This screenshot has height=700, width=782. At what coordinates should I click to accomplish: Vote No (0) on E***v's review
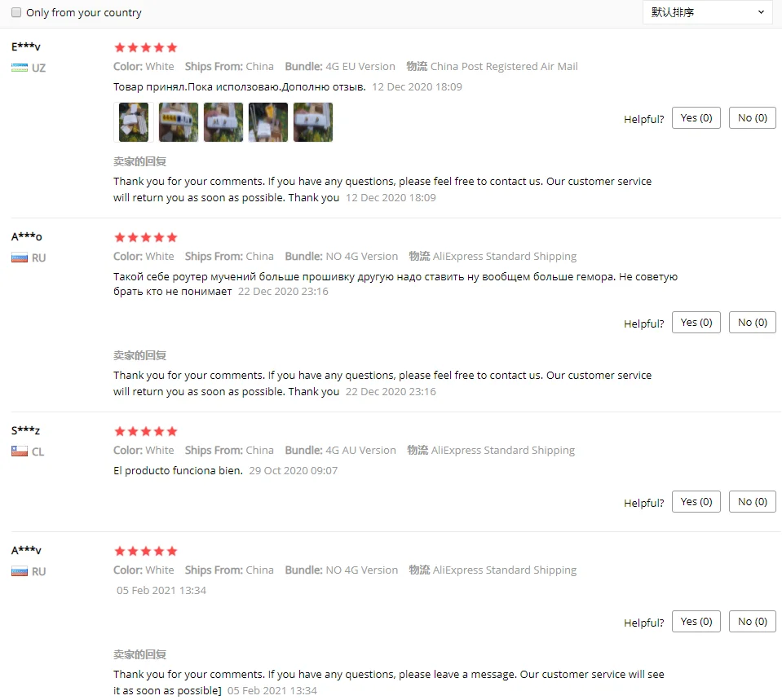(752, 117)
